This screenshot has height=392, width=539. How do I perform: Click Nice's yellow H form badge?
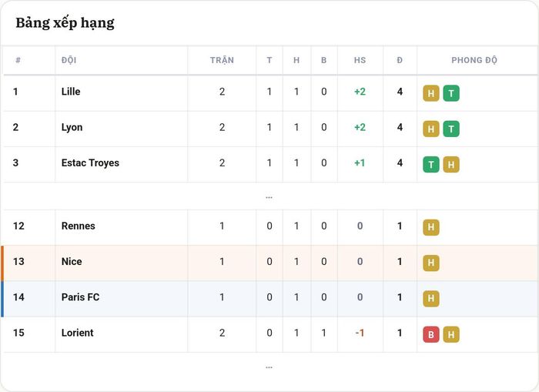pyautogui.click(x=431, y=263)
